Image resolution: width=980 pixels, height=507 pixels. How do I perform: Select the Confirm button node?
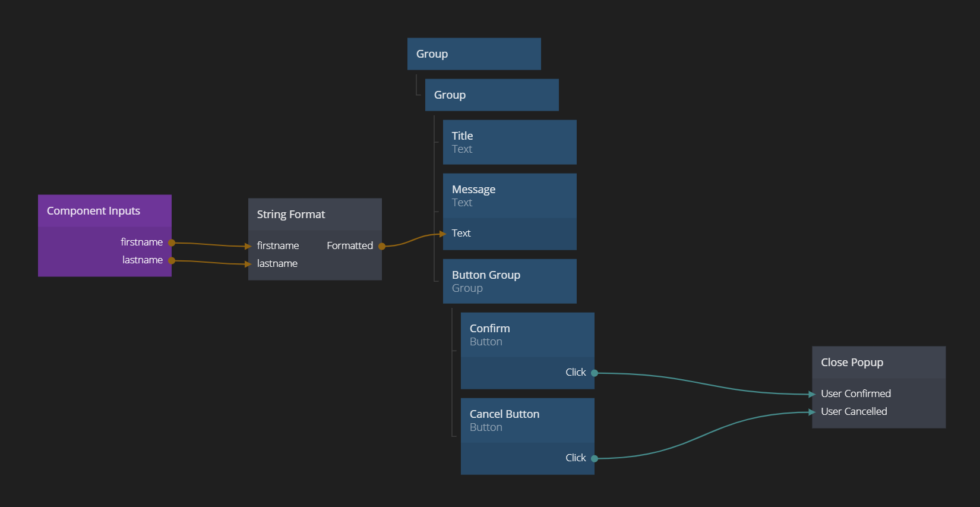(527, 335)
